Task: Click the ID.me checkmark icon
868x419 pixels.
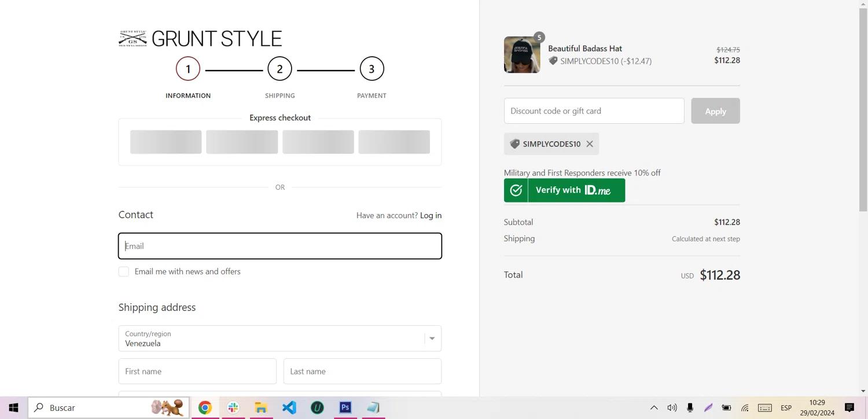Action: point(516,190)
